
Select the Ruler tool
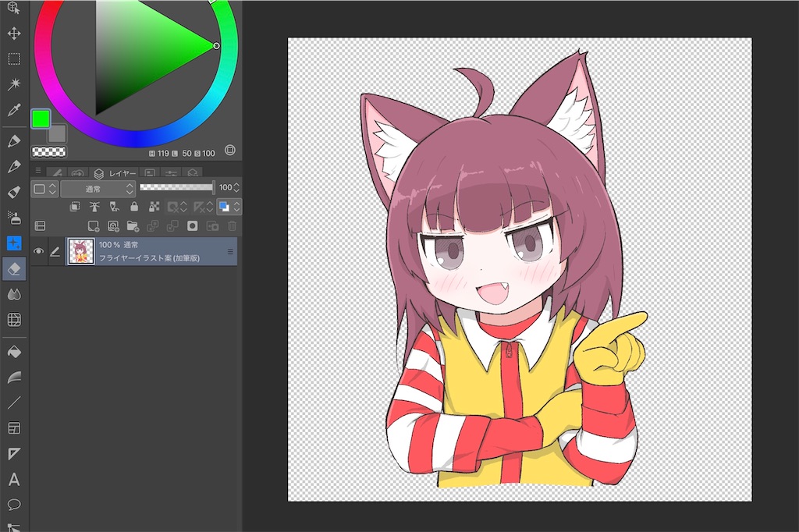[x=14, y=453]
